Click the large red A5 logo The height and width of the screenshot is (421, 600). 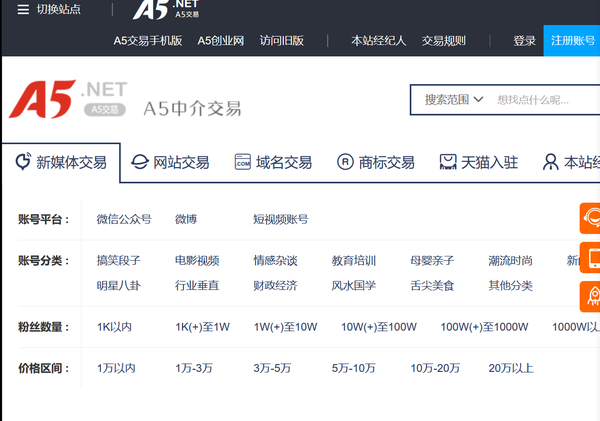(x=42, y=99)
